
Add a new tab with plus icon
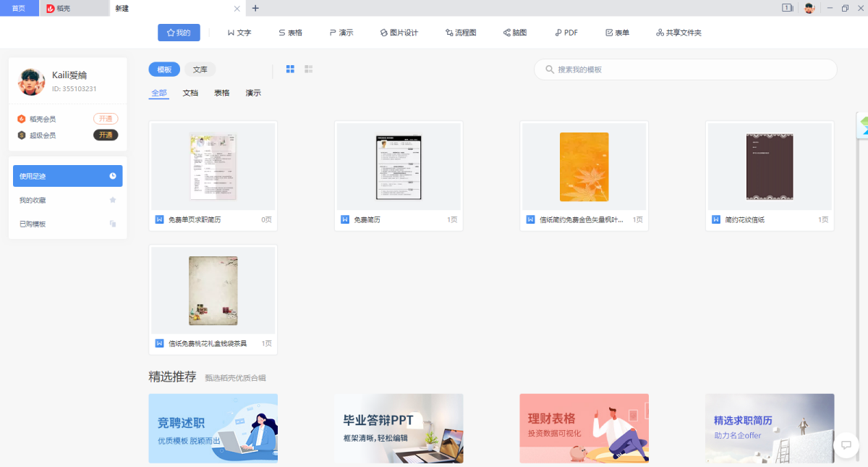coord(255,8)
